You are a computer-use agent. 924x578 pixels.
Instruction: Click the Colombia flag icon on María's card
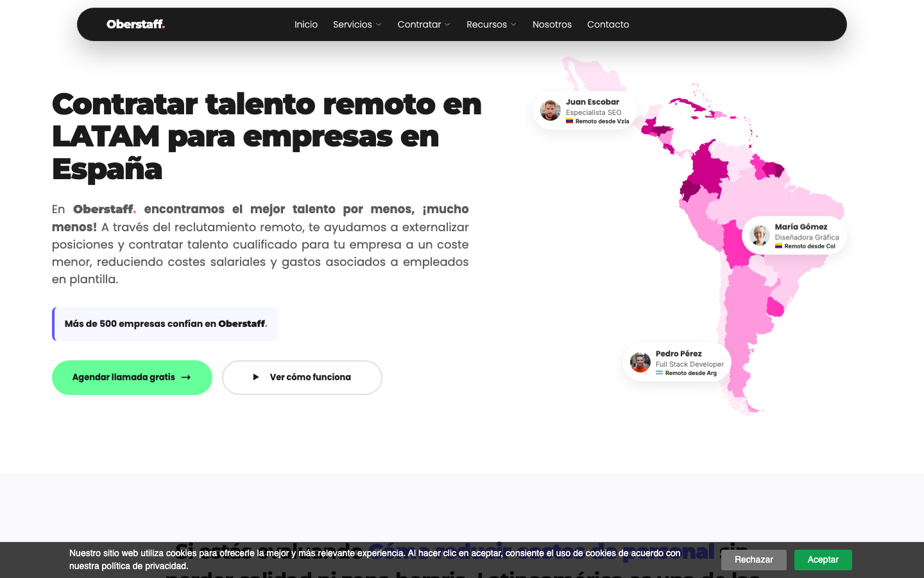click(x=778, y=246)
